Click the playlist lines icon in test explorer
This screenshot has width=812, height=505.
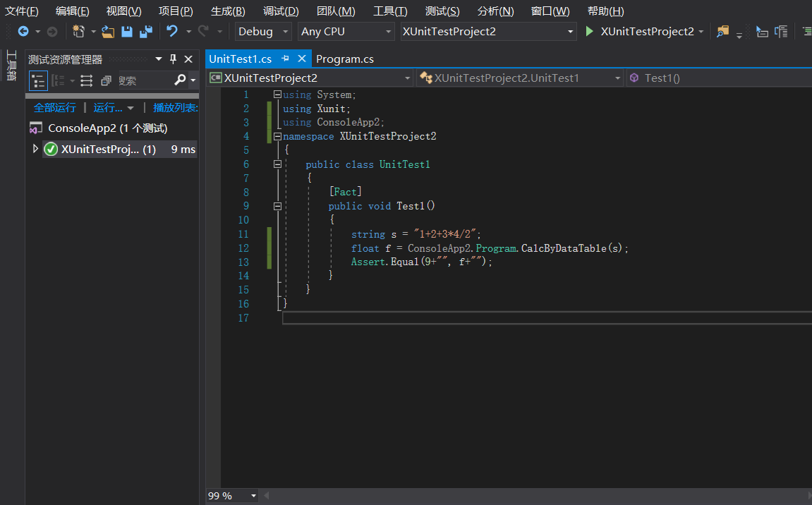[x=87, y=80]
